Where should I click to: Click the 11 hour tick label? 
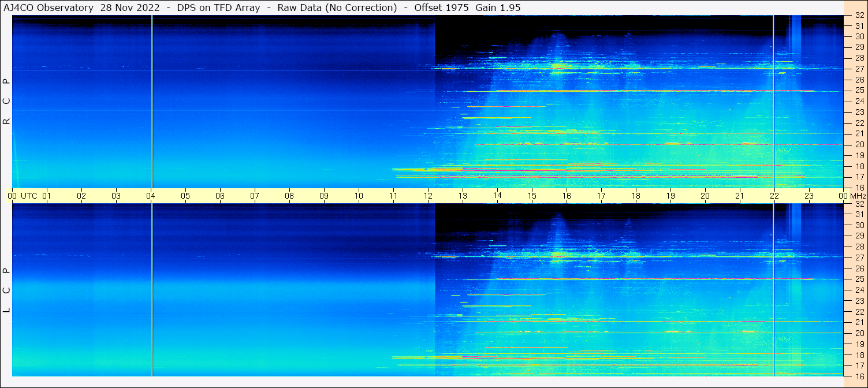point(393,196)
